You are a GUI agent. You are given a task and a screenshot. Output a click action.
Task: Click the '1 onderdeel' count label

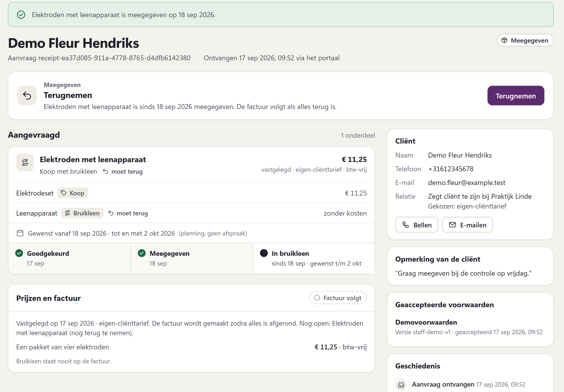pos(358,135)
